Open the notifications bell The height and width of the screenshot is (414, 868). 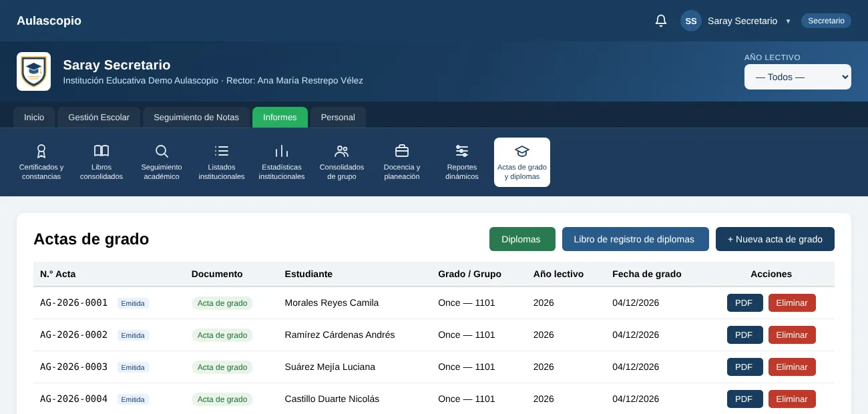661,21
